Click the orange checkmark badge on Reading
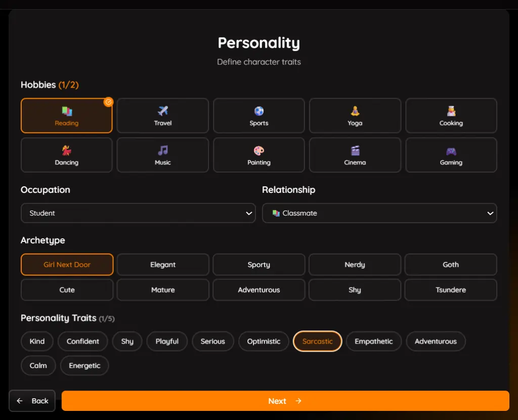 [x=108, y=102]
